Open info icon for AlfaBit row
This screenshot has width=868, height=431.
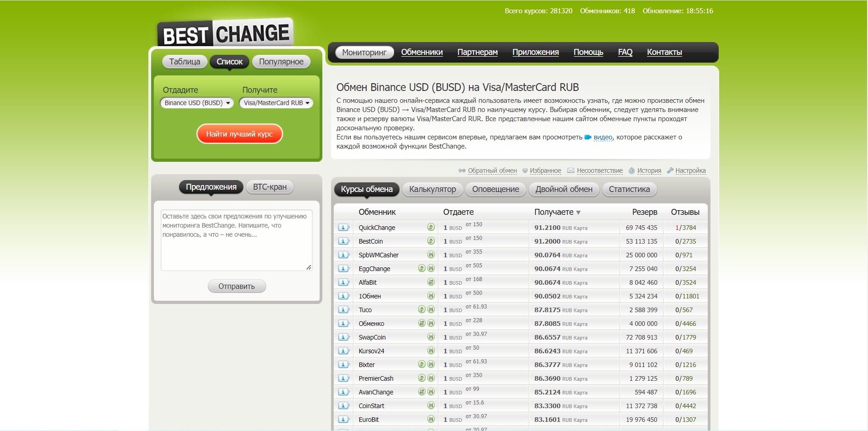coord(343,282)
